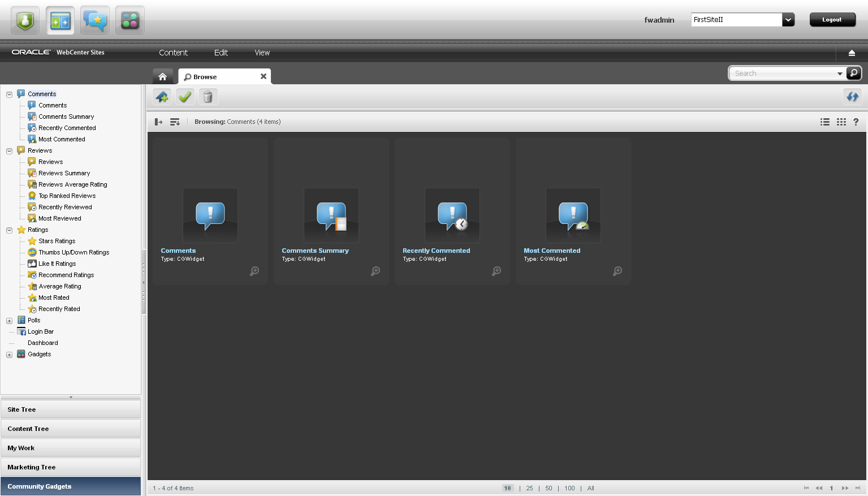Click the add new widget toolbar icon
Screen dimensions: 868x496
[x=162, y=97]
